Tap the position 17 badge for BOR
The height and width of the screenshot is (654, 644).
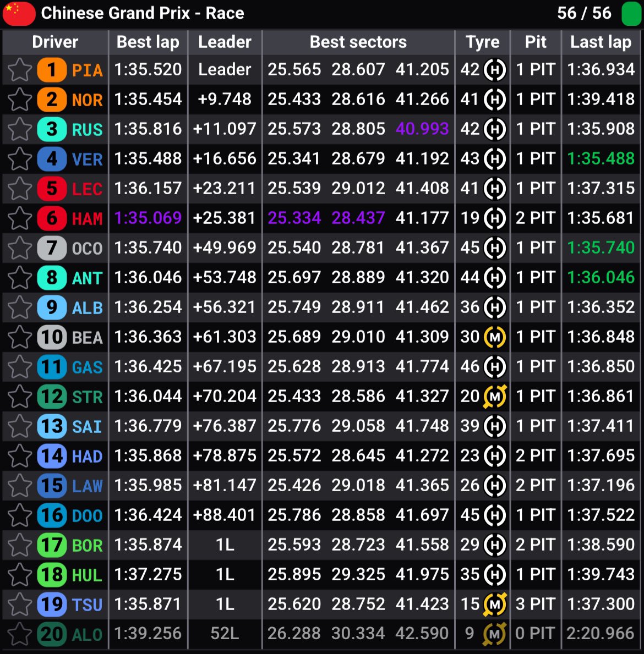pos(52,545)
